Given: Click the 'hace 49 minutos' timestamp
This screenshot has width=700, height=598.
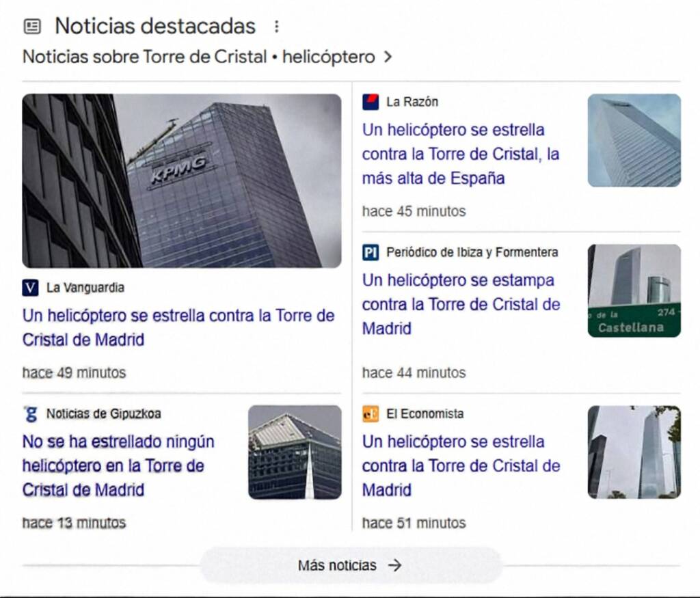Looking at the screenshot, I should pos(74,372).
